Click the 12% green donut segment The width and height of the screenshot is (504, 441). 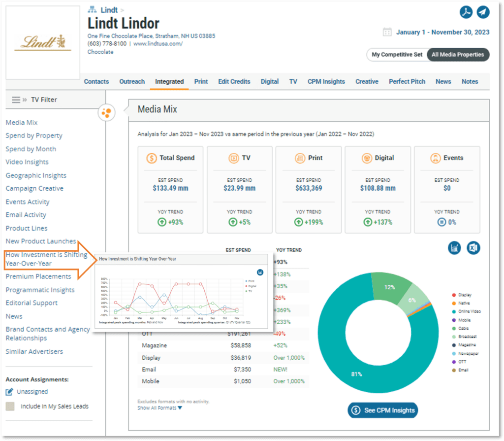point(390,287)
